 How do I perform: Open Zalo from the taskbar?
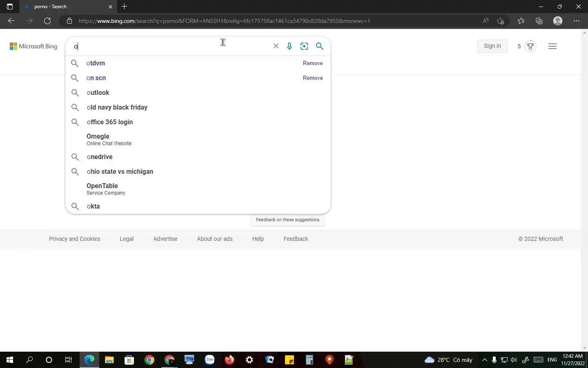click(209, 360)
